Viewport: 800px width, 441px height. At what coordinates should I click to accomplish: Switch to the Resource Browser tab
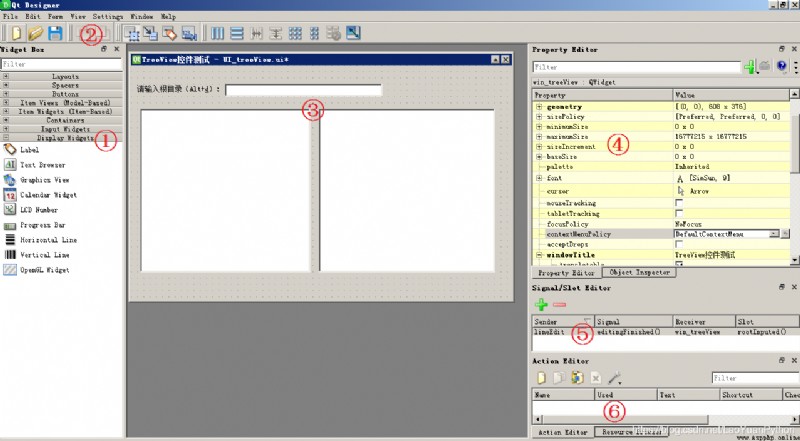tap(632, 432)
